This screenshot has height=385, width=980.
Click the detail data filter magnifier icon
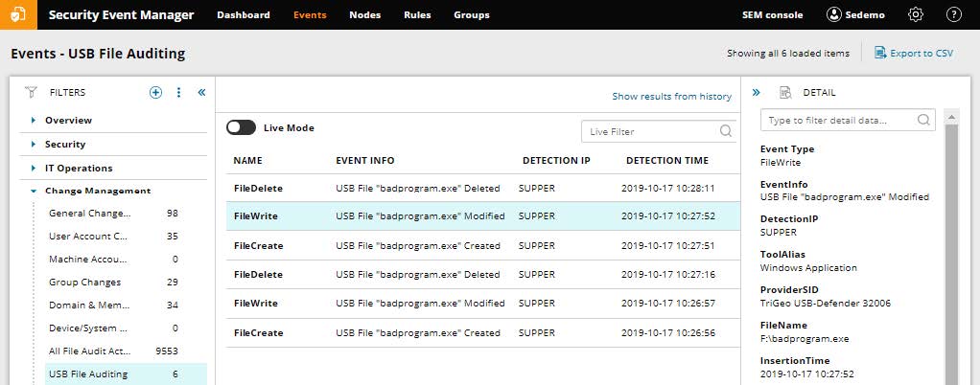[x=923, y=120]
